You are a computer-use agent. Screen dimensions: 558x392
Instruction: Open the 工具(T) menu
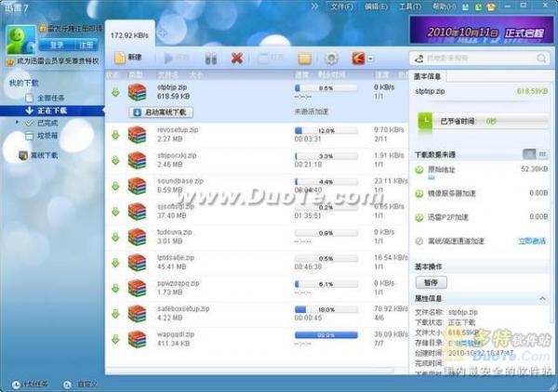[408, 7]
